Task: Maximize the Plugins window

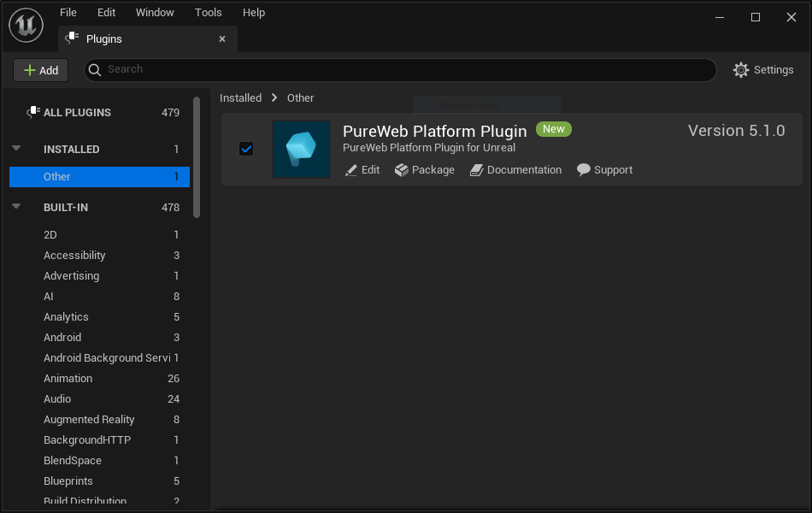Action: (756, 17)
